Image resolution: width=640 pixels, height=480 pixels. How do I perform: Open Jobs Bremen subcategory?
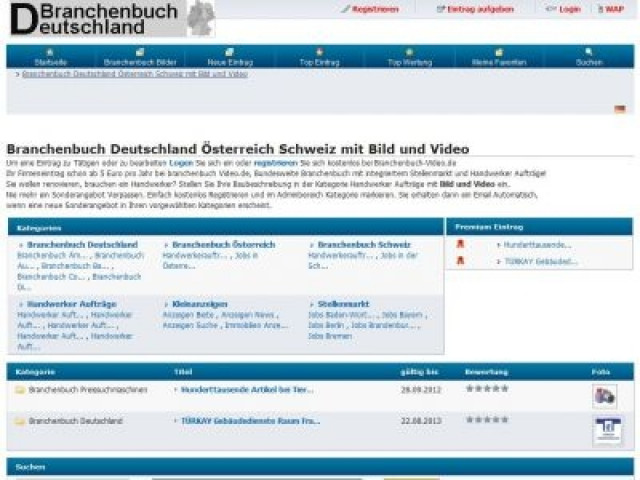pyautogui.click(x=330, y=336)
